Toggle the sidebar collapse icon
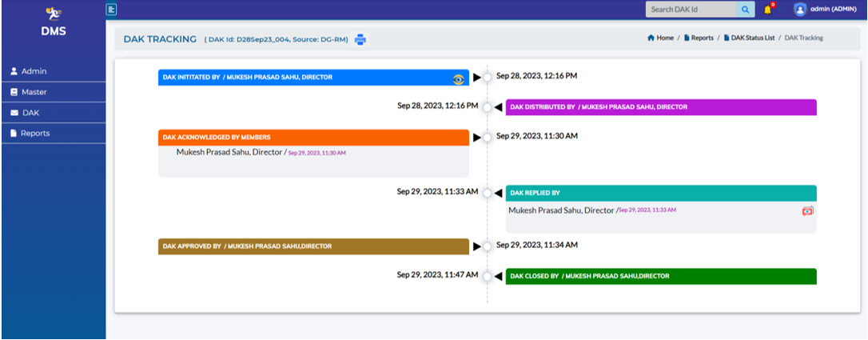 click(x=112, y=10)
